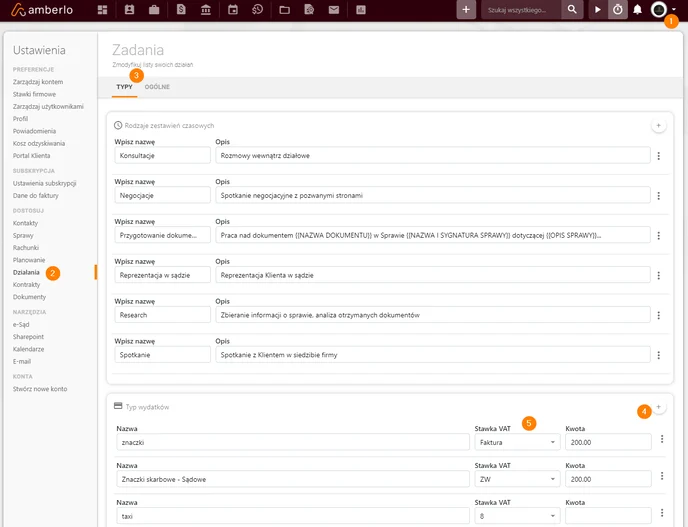Expand VAT rate dropdown showing ZW

(x=517, y=479)
